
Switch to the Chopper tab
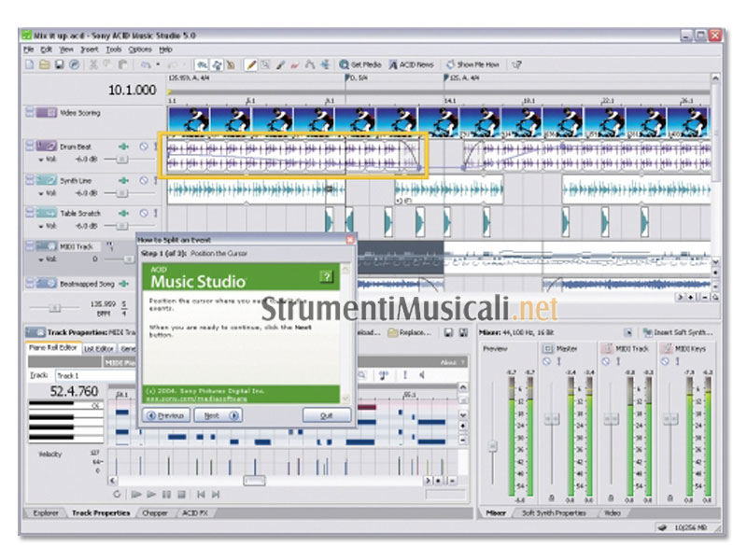[154, 512]
